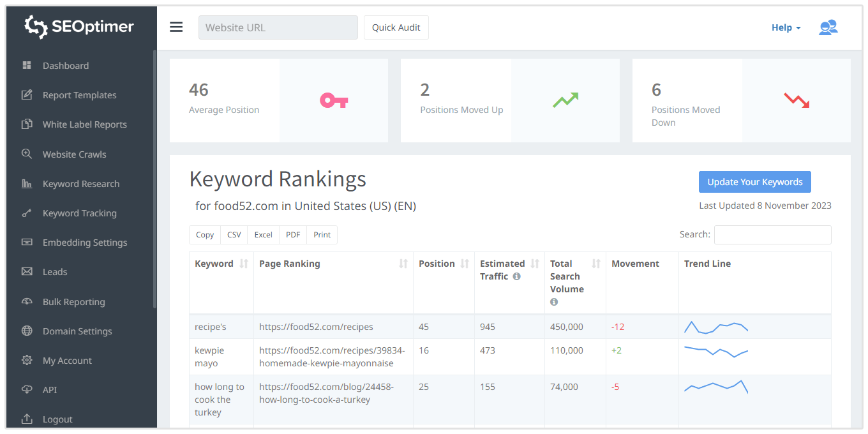The width and height of the screenshot is (868, 434).
Task: Click the hamburger menu icon
Action: tap(176, 27)
